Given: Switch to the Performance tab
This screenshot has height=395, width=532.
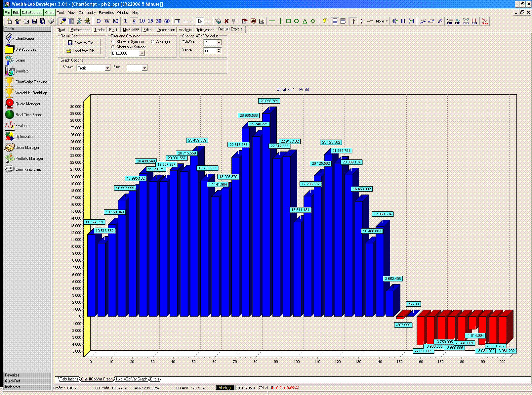Looking at the screenshot, I should click(80, 30).
